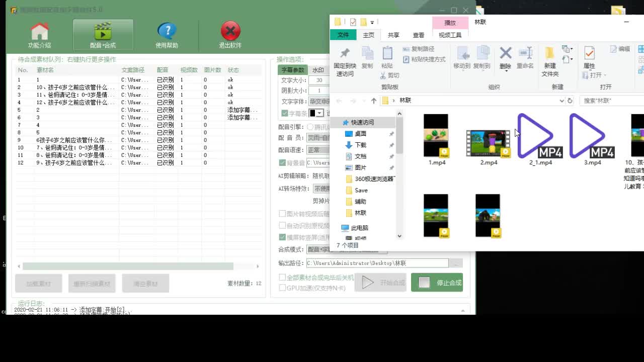Click 粘贴快捷方式 in Explorer ribbon
Image resolution: width=644 pixels, height=362 pixels.
click(x=424, y=59)
